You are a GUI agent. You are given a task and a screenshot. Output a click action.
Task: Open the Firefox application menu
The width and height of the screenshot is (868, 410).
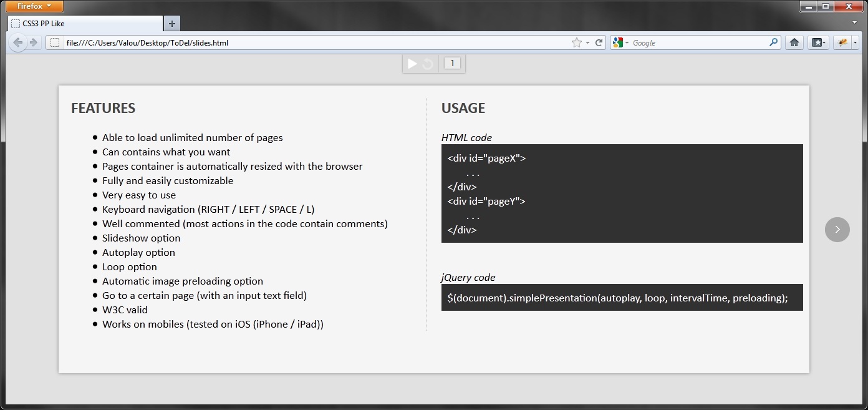34,6
